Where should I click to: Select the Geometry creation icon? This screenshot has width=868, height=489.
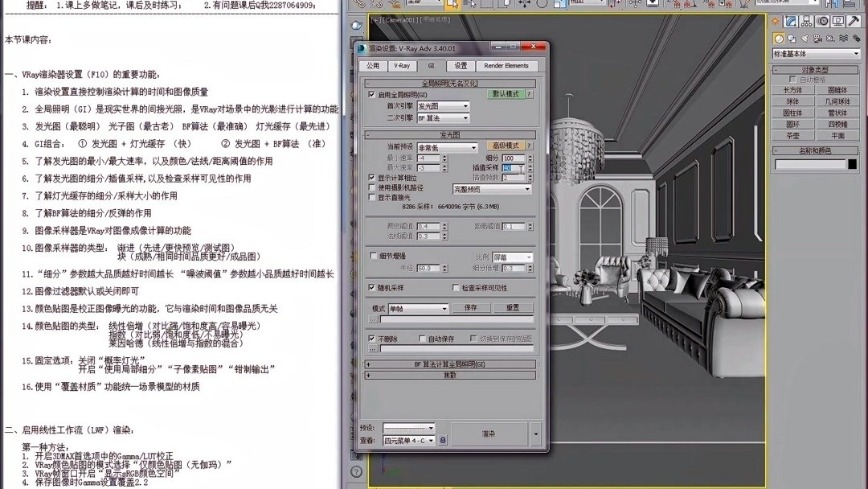coord(778,39)
